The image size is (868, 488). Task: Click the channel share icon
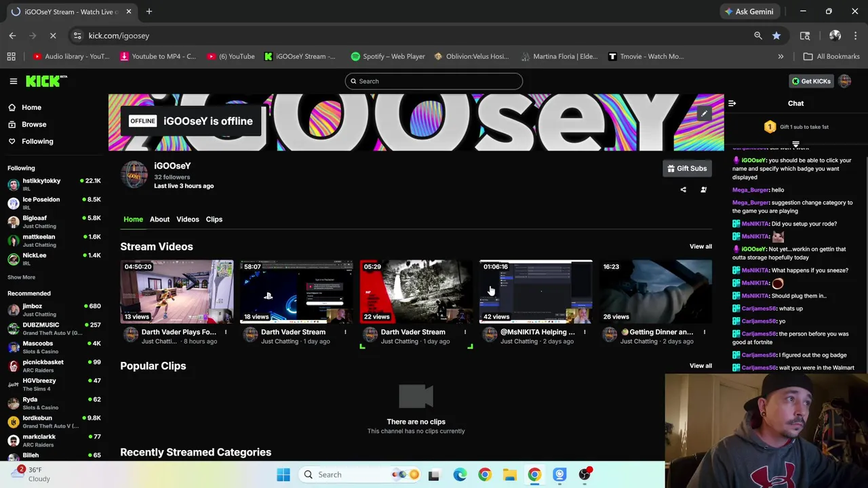coord(683,190)
